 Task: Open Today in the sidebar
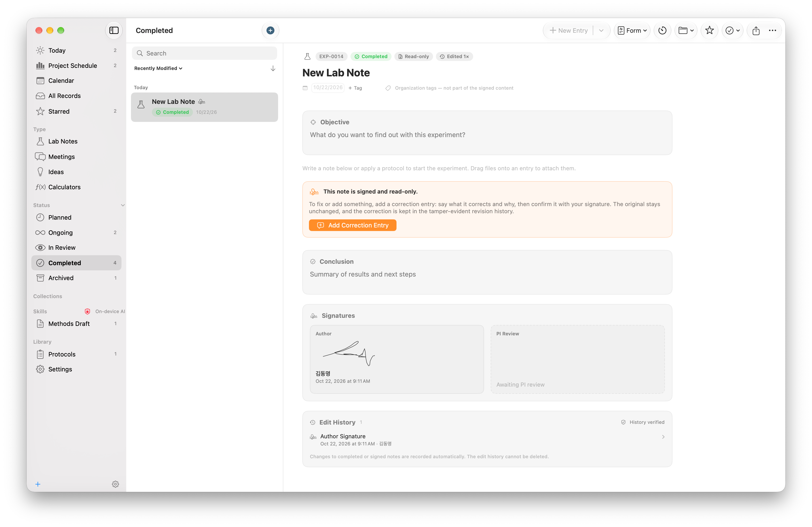point(76,51)
